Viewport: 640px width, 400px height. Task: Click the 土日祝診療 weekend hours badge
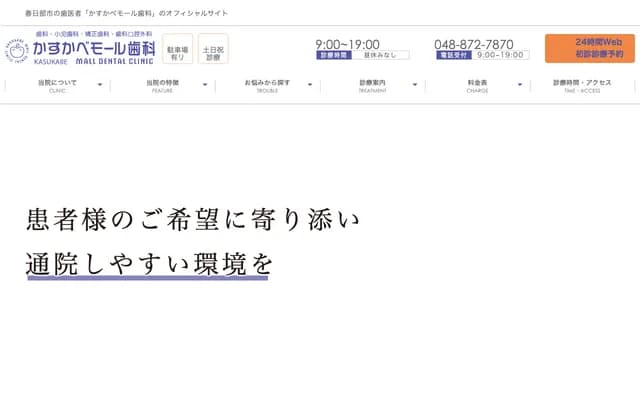point(213,48)
